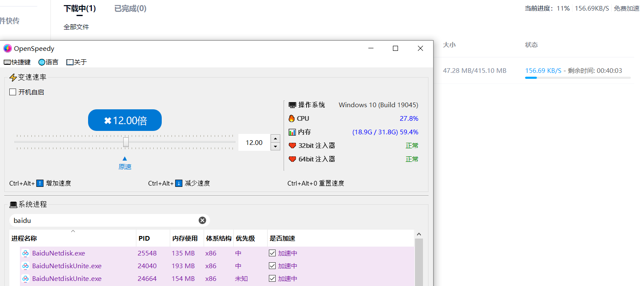Click 全部文件 in the download window
This screenshot has width=644, height=286.
coord(76,27)
